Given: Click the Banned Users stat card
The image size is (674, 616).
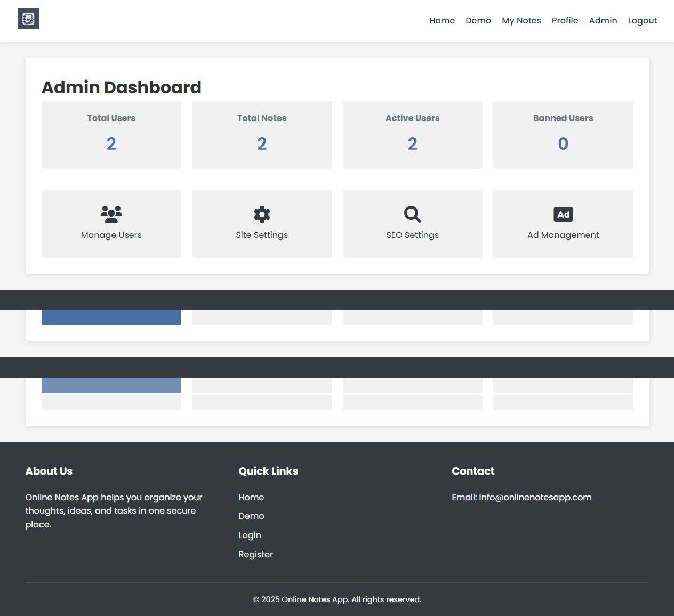Looking at the screenshot, I should [x=563, y=134].
